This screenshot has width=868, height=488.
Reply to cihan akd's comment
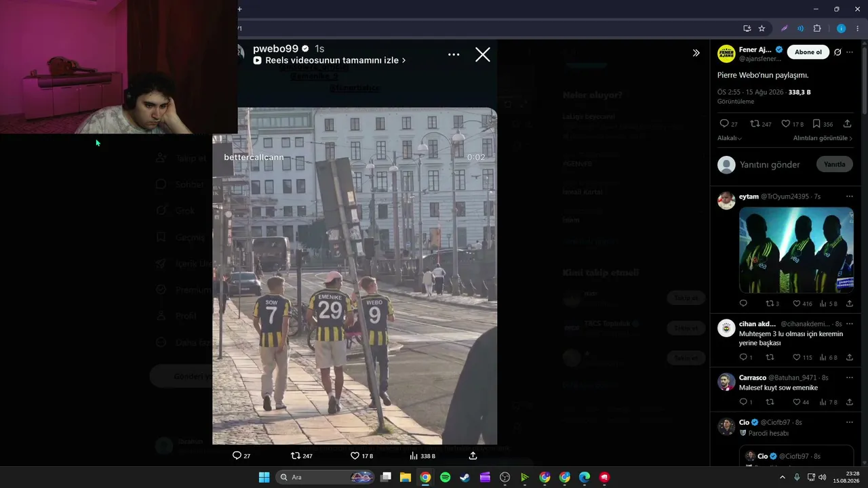click(743, 357)
